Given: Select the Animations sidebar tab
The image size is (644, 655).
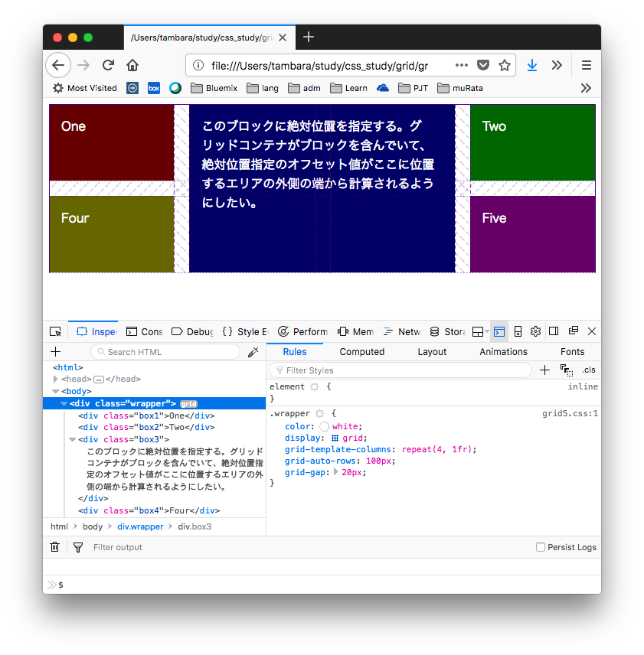Looking at the screenshot, I should point(504,352).
